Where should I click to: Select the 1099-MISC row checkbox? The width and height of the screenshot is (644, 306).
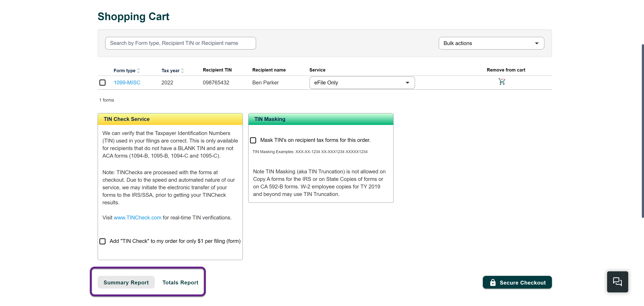pyautogui.click(x=102, y=83)
